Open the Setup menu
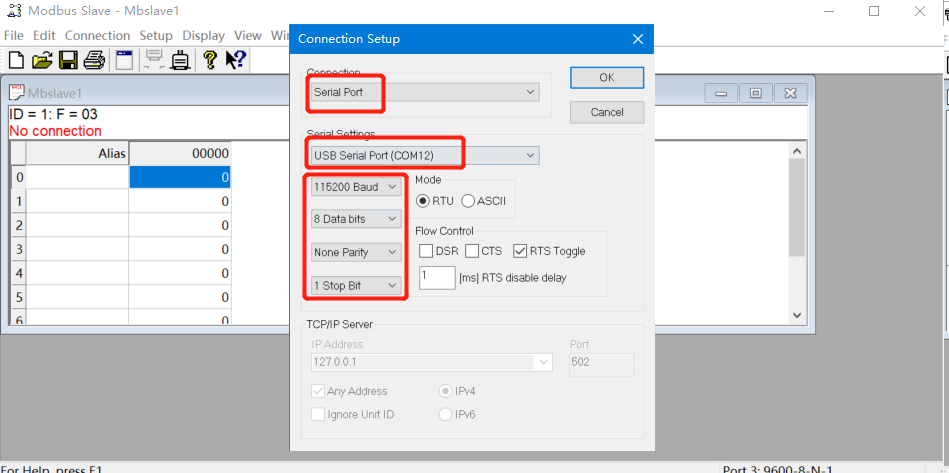 (156, 35)
